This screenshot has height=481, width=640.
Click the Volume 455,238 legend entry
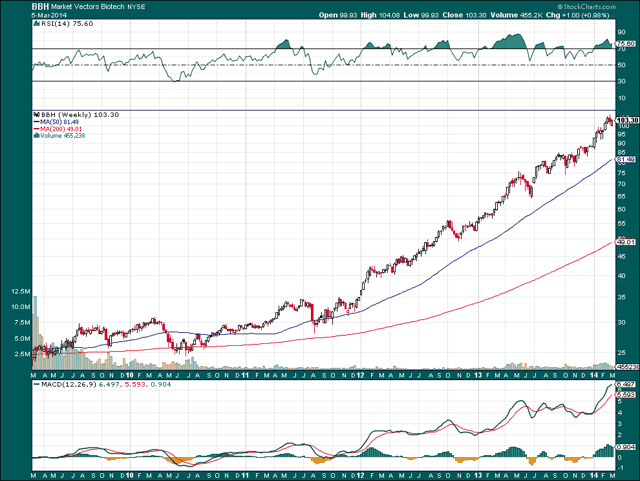click(60, 135)
